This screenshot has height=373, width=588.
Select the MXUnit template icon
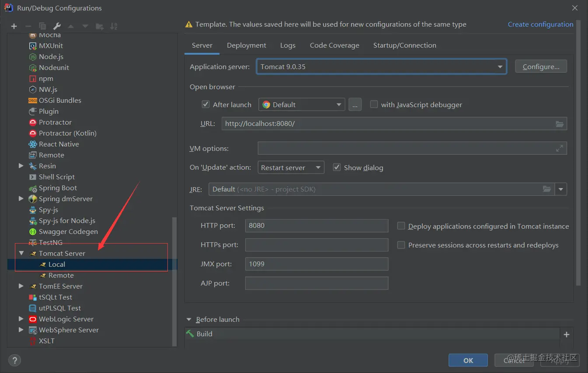coord(32,46)
